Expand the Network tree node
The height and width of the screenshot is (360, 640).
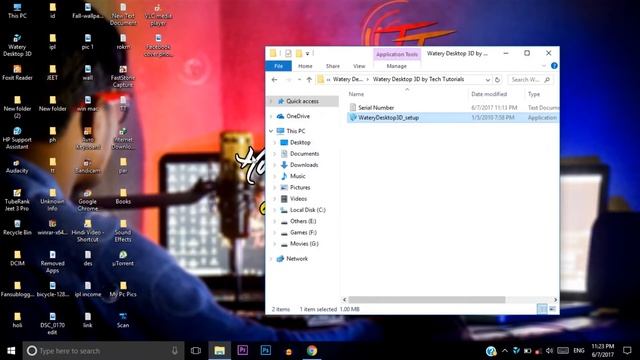(271, 259)
